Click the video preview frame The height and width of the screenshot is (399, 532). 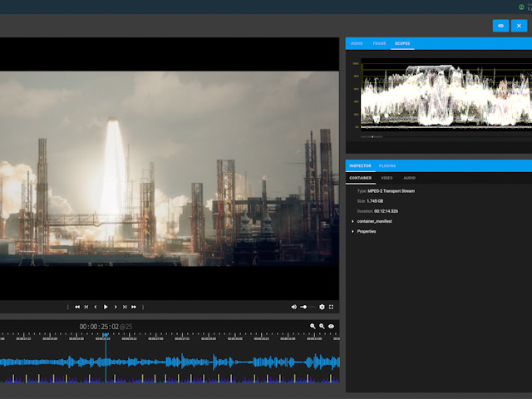click(x=170, y=169)
